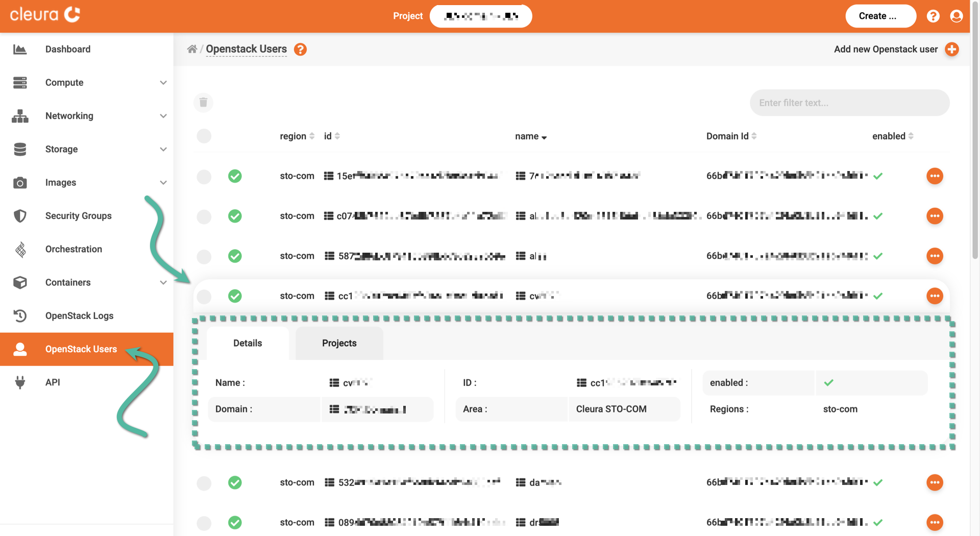980x536 pixels.
Task: Expand the Storage menu chevron
Action: (x=163, y=149)
